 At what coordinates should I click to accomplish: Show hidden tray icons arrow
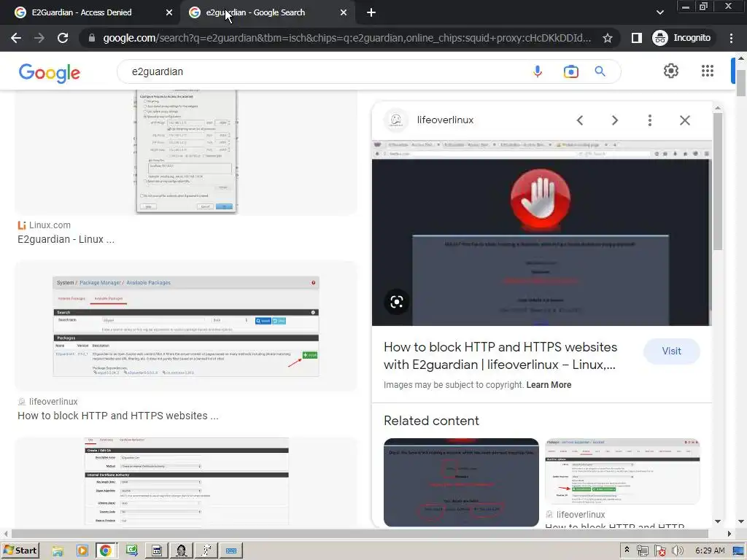(x=627, y=550)
